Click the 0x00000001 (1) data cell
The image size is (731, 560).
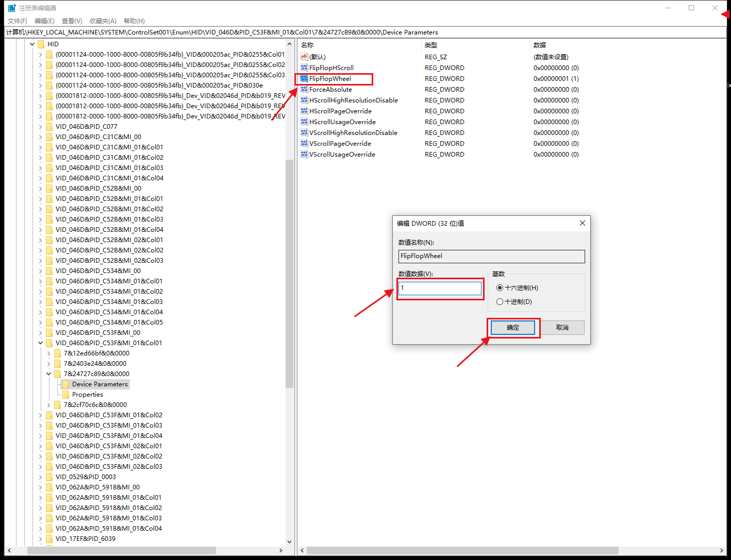pyautogui.click(x=556, y=78)
